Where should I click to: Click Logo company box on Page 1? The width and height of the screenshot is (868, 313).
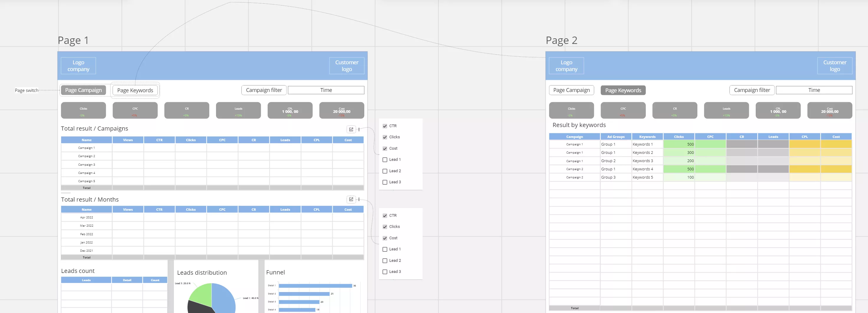click(x=78, y=66)
